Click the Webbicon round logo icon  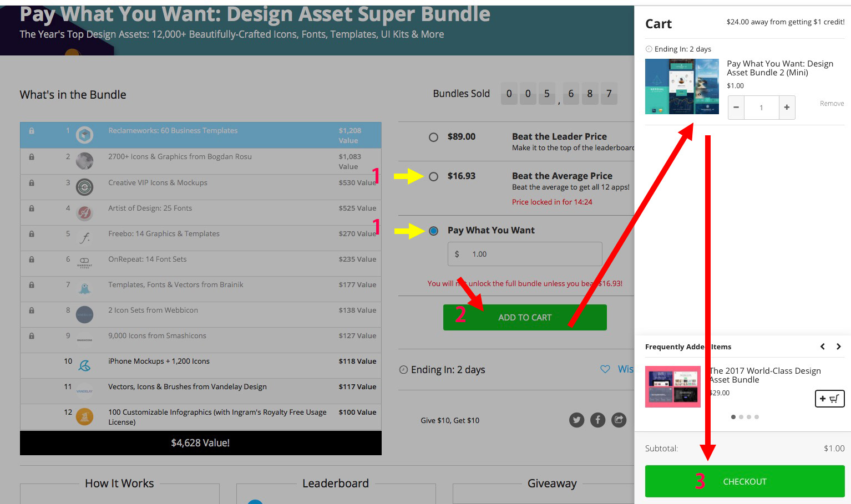coord(84,314)
